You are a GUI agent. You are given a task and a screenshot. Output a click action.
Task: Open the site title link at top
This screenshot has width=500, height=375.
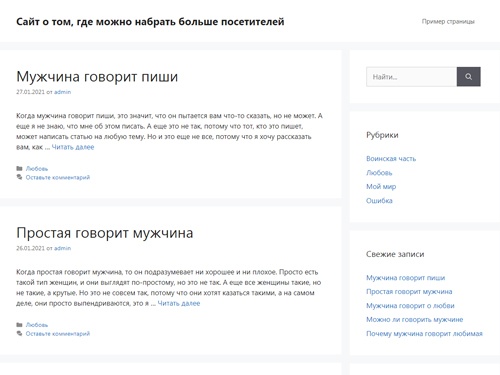click(150, 22)
